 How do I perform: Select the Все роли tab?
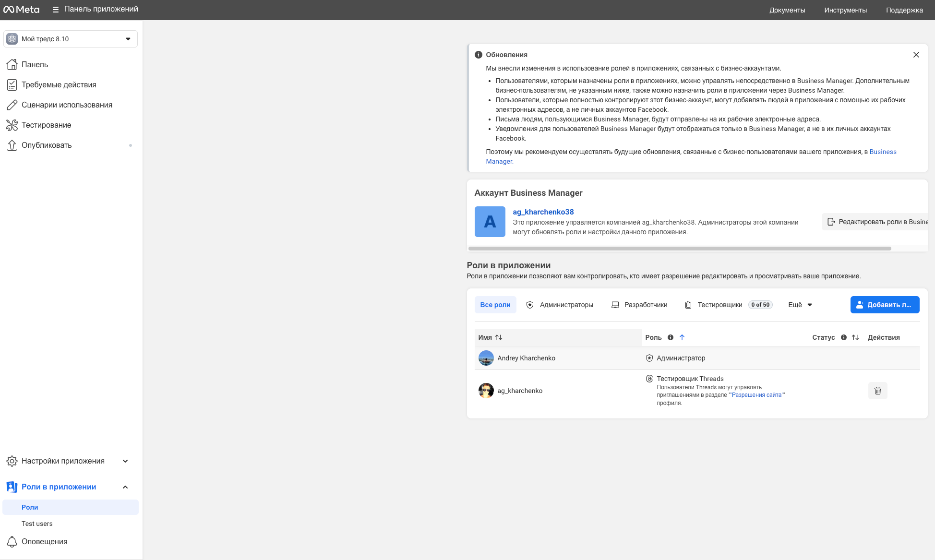[495, 305]
